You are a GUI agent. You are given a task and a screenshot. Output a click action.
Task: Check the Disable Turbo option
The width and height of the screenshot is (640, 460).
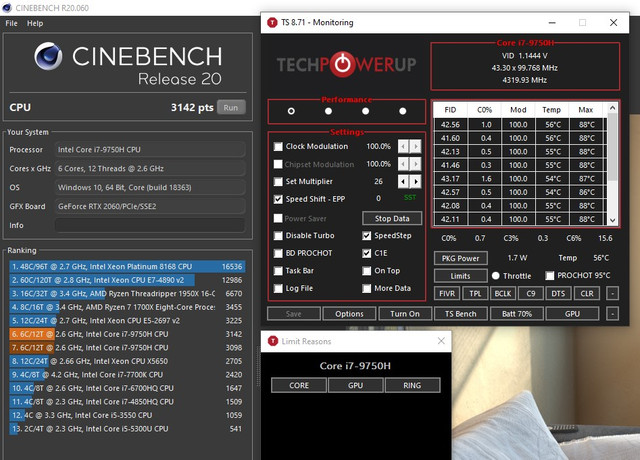tap(278, 236)
